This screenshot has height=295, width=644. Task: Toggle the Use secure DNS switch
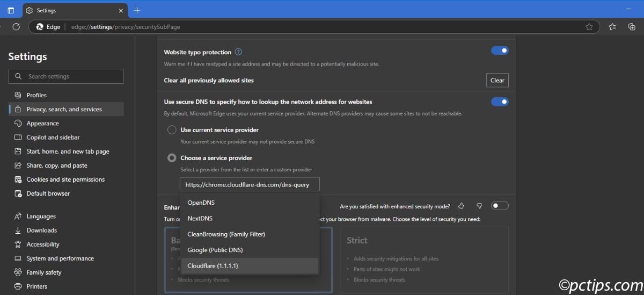click(500, 102)
